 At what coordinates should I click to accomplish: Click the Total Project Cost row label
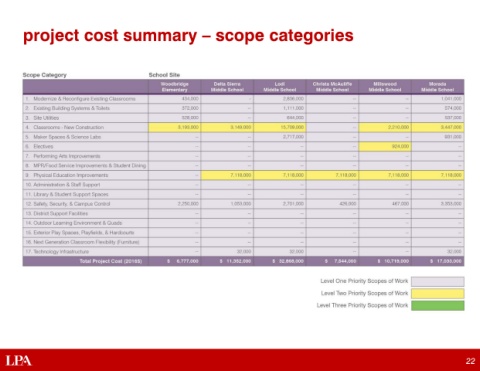111,261
